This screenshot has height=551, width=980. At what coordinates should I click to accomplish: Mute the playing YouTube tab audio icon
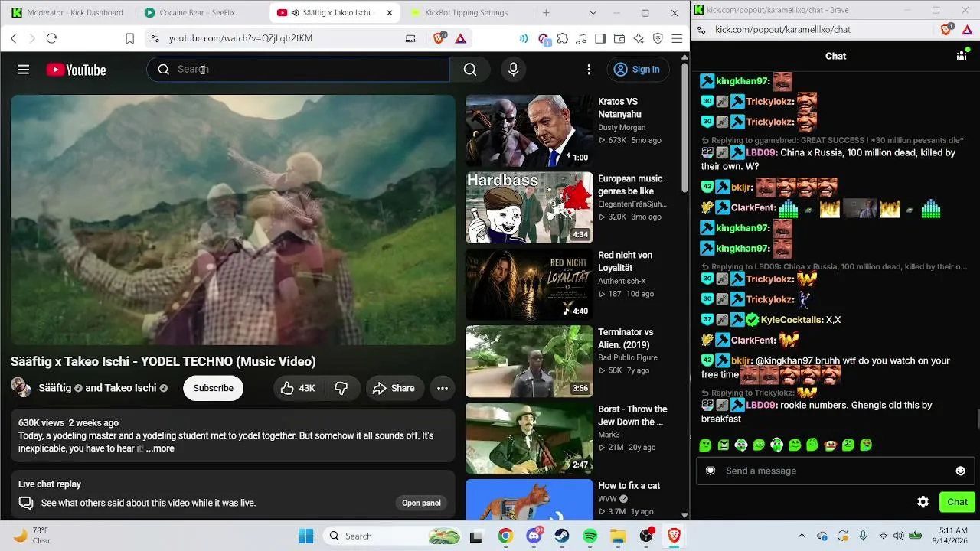[x=295, y=13]
